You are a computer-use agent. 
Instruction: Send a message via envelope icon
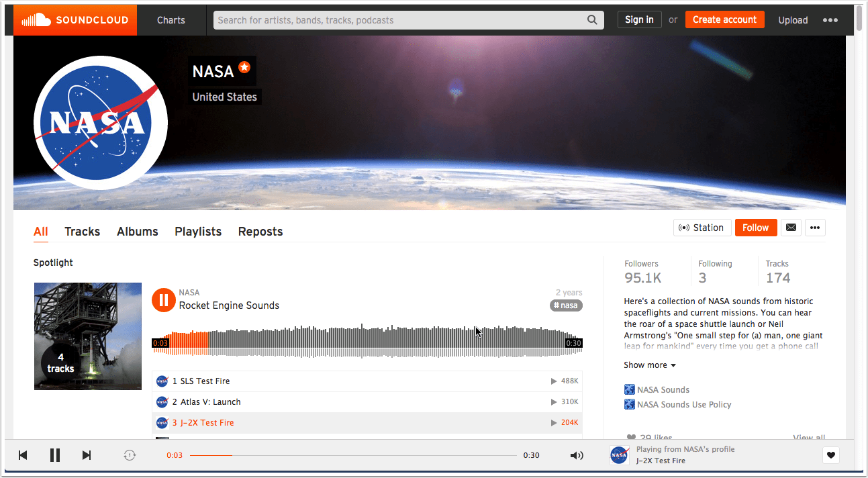pos(791,228)
